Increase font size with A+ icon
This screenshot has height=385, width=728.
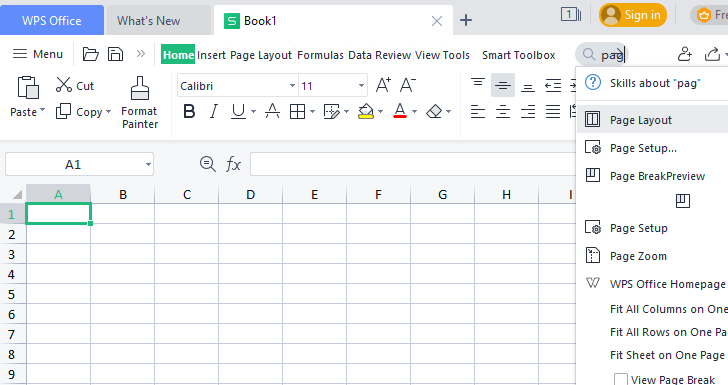click(383, 85)
